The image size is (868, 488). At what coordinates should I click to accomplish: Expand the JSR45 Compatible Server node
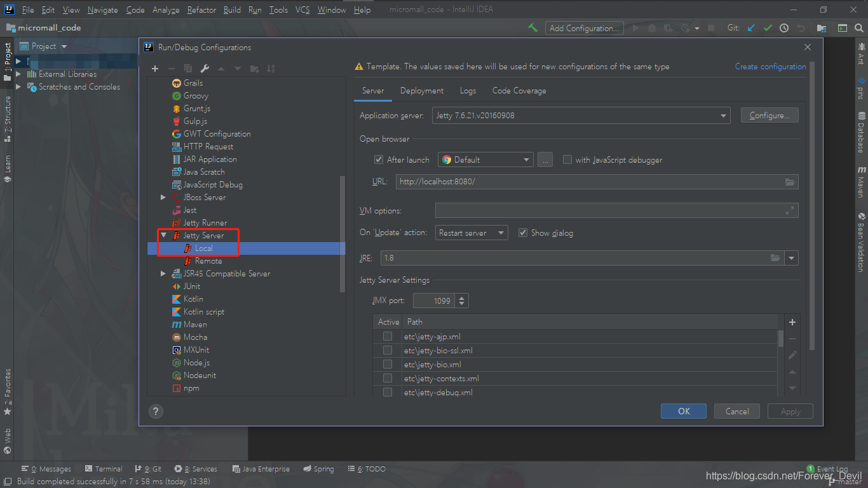click(x=163, y=273)
